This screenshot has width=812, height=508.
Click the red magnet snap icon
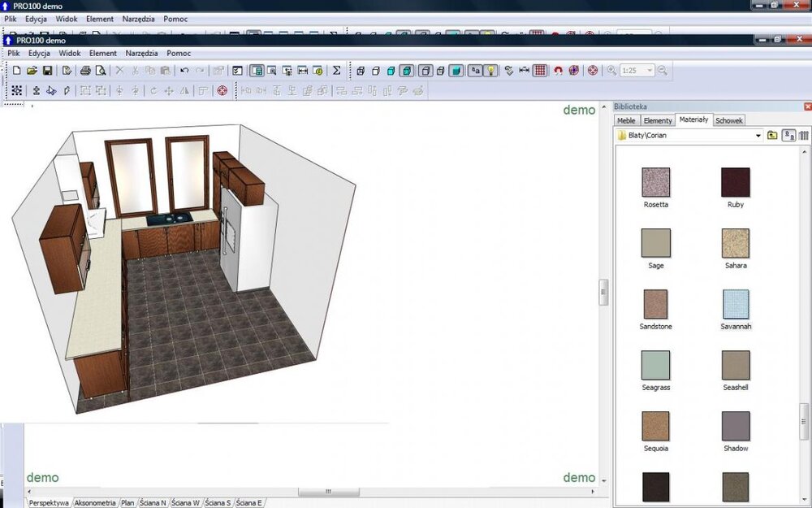(x=558, y=71)
